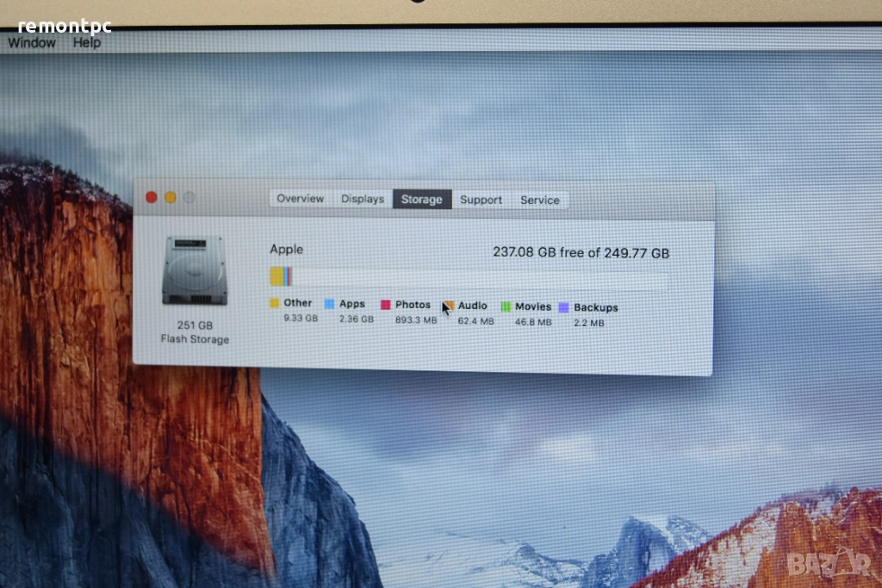Click the 'Photos' legend label
The width and height of the screenshot is (882, 588).
[413, 305]
